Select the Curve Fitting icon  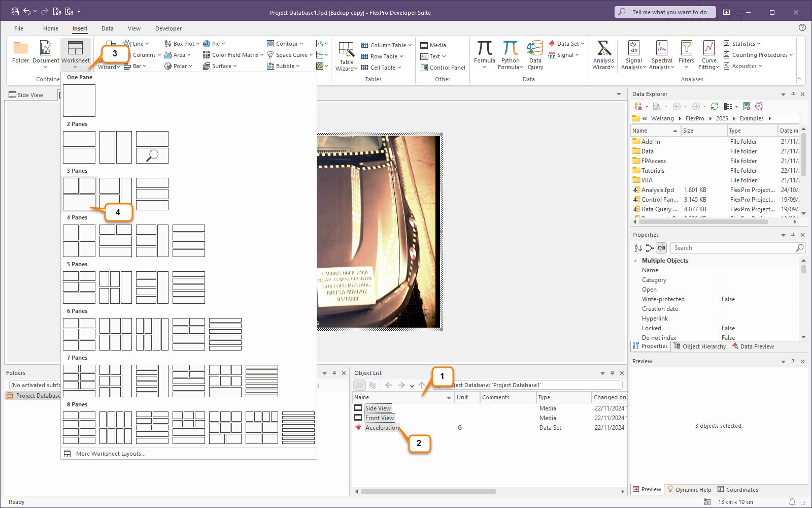click(708, 49)
